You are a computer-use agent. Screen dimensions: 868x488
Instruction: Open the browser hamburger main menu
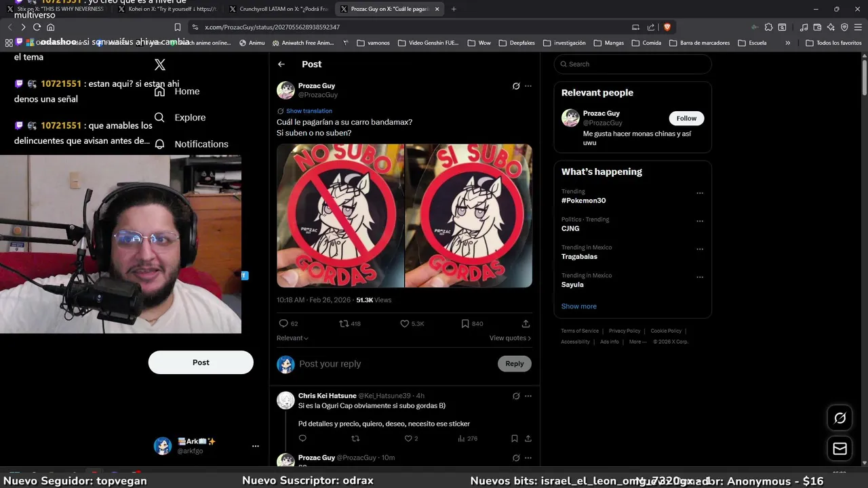(858, 27)
